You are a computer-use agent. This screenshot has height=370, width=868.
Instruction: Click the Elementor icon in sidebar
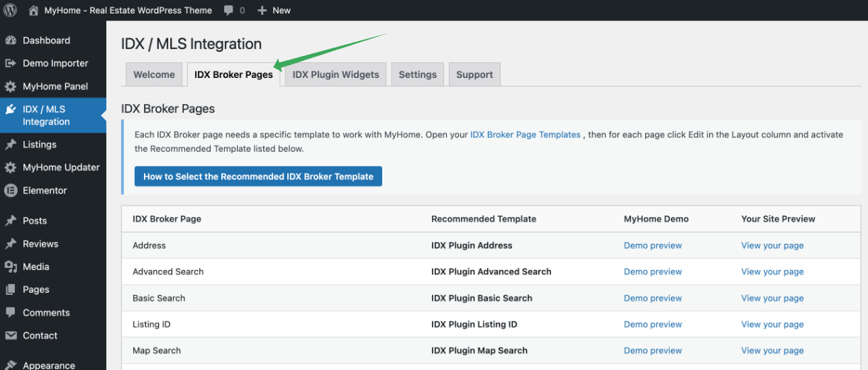coord(11,190)
